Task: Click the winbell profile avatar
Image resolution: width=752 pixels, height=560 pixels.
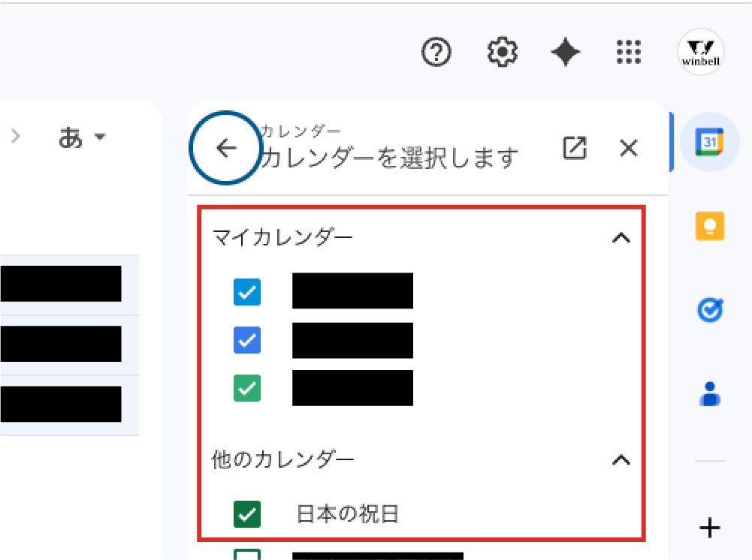Action: pyautogui.click(x=700, y=53)
